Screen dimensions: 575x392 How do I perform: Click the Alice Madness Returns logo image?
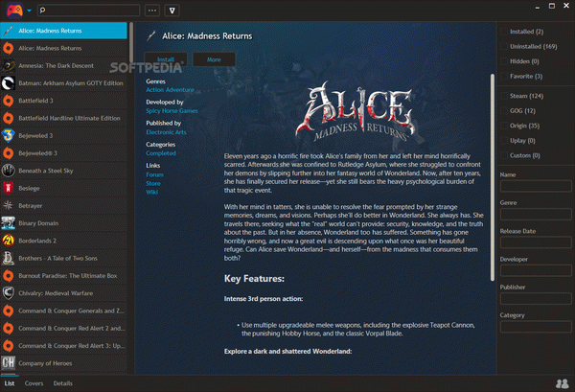(x=355, y=111)
